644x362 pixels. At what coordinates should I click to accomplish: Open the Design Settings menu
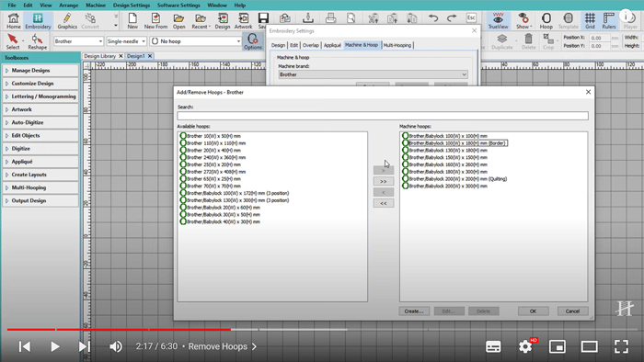tap(132, 6)
